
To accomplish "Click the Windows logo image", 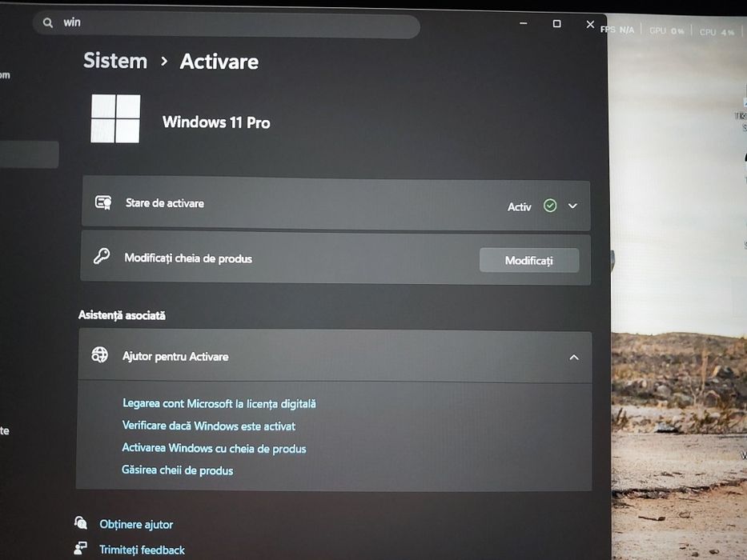I will [x=115, y=118].
